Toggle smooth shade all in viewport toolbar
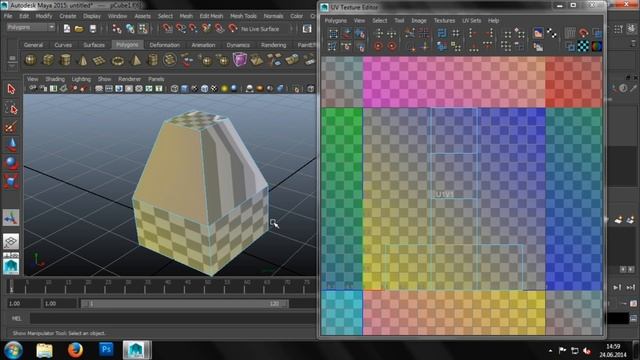This screenshot has width=640, height=360. coord(184,89)
